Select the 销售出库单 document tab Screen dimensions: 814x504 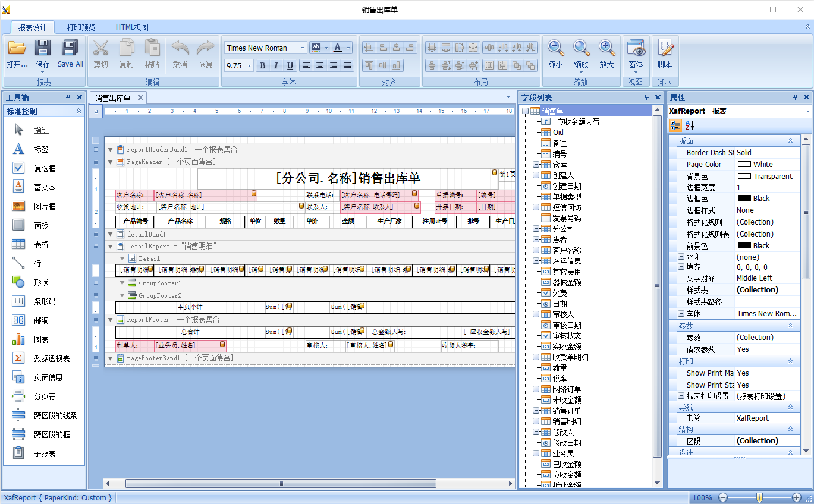[x=112, y=97]
